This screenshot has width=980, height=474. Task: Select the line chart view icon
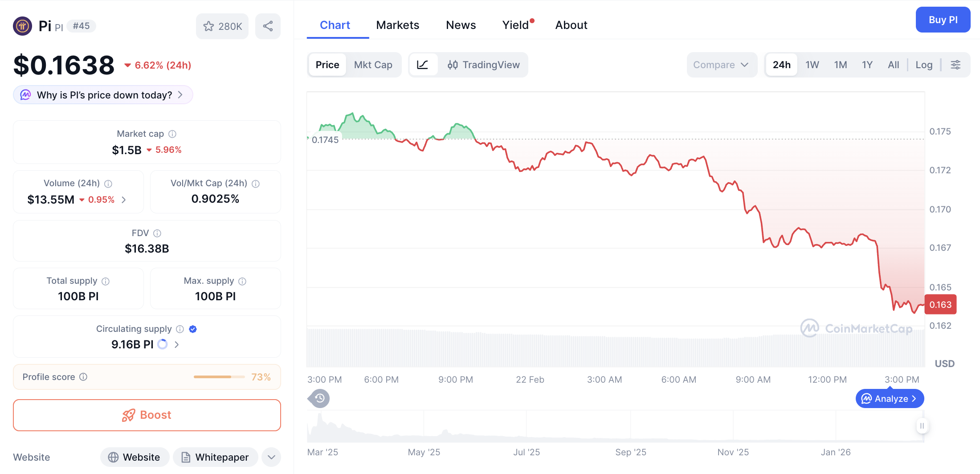(x=423, y=65)
